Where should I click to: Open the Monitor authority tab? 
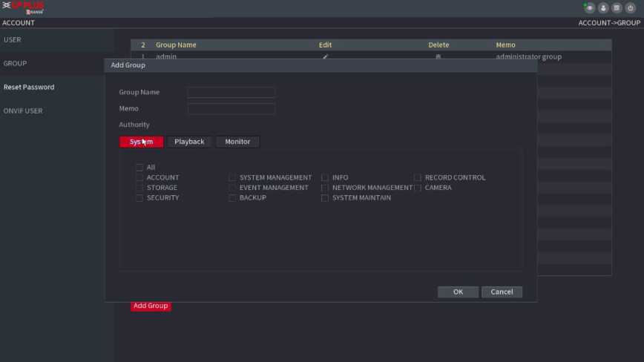coord(237,142)
